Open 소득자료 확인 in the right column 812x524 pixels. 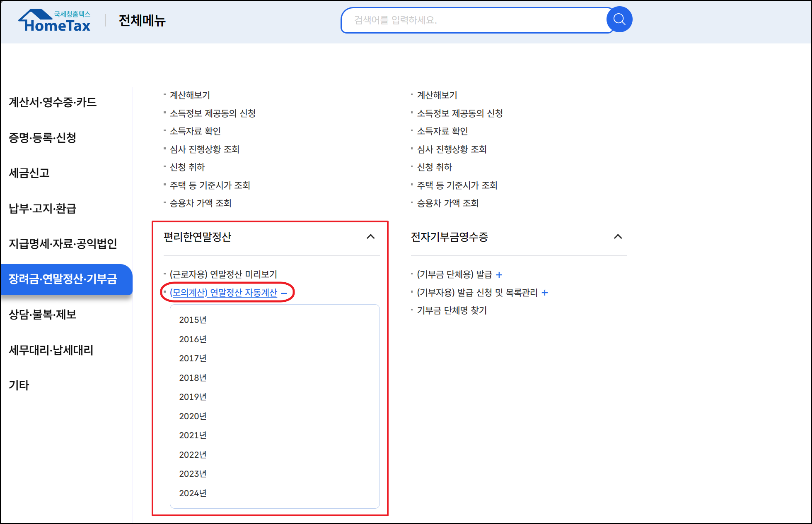click(x=442, y=131)
